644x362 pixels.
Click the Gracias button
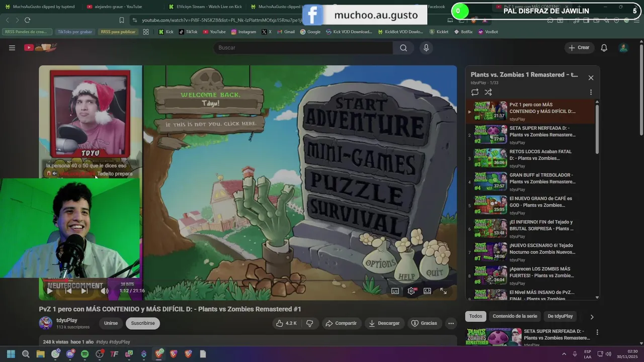(x=424, y=323)
